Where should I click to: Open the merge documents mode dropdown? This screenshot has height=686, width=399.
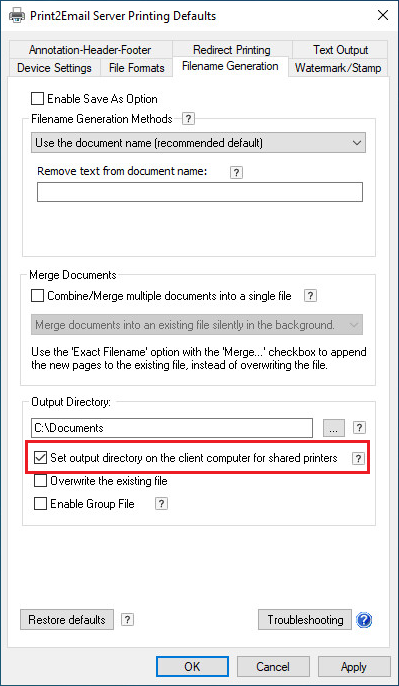coord(197,325)
